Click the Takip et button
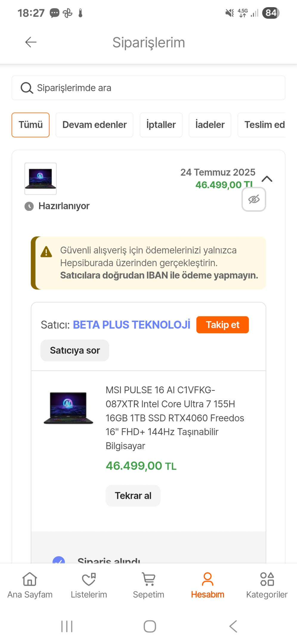297x644 pixels. (222, 325)
